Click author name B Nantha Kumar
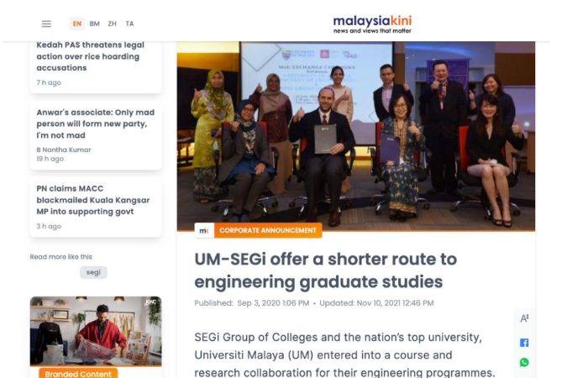This screenshot has width=588, height=378. [x=64, y=150]
